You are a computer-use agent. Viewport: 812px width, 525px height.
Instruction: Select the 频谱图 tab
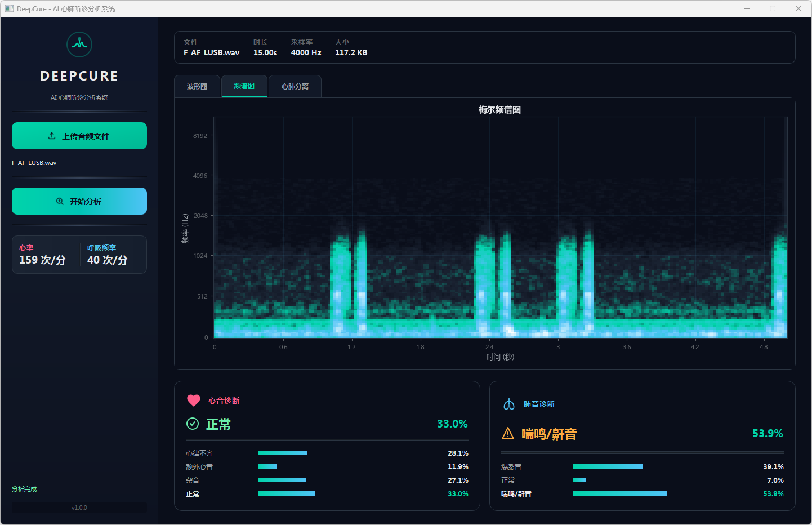[244, 86]
